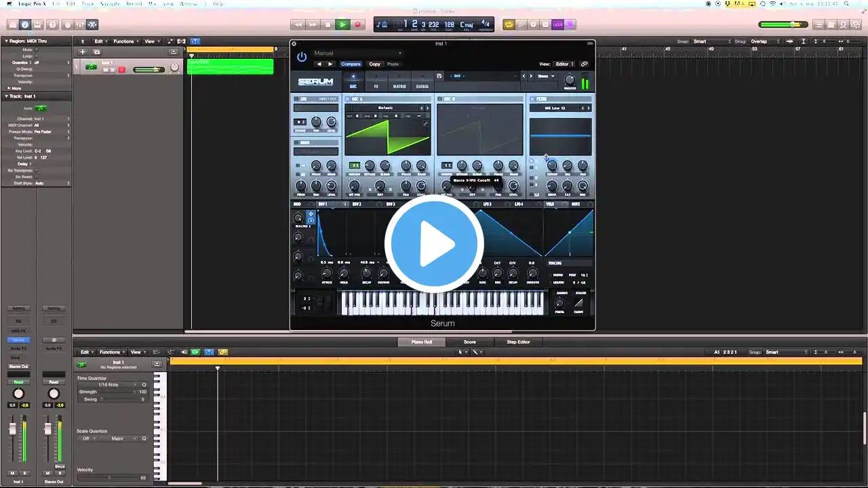Open the Library button in Logic's control bar
This screenshot has height=488, width=868.
tap(12, 25)
